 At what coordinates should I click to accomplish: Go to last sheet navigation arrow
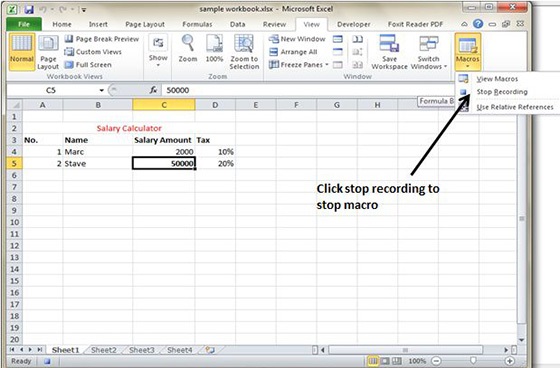(40, 350)
